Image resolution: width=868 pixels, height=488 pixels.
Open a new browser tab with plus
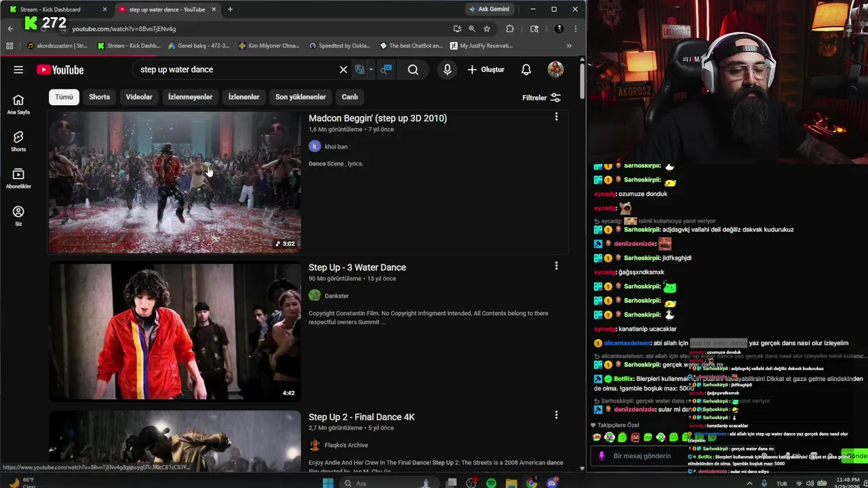click(230, 9)
